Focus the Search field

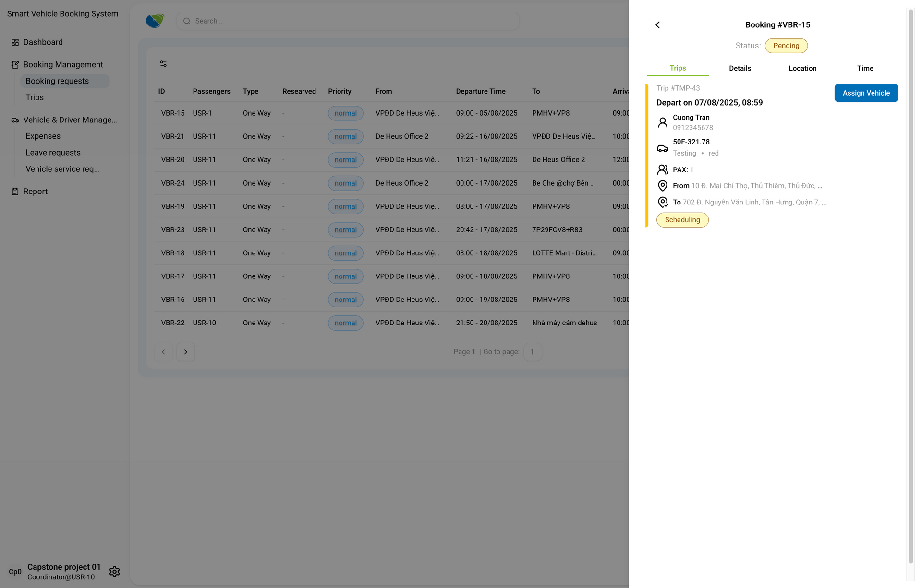[348, 21]
